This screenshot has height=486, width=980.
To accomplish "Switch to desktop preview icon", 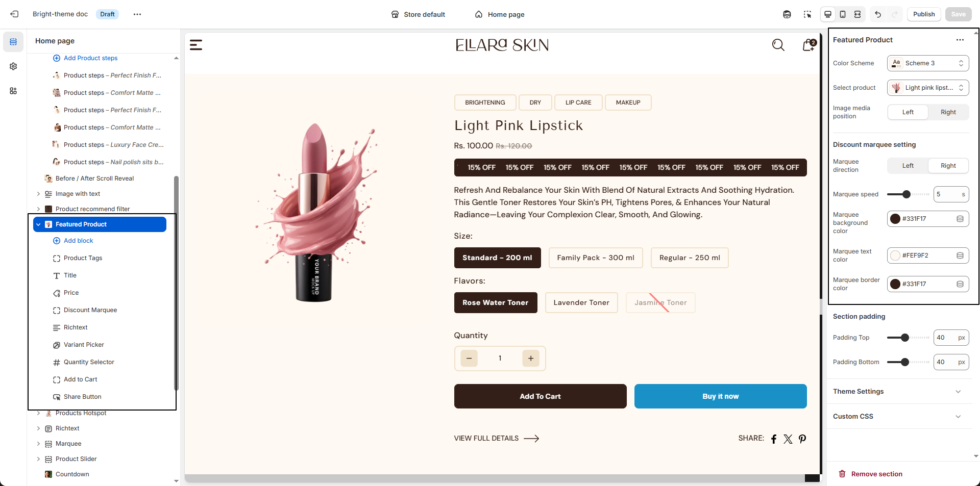I will pos(828,14).
